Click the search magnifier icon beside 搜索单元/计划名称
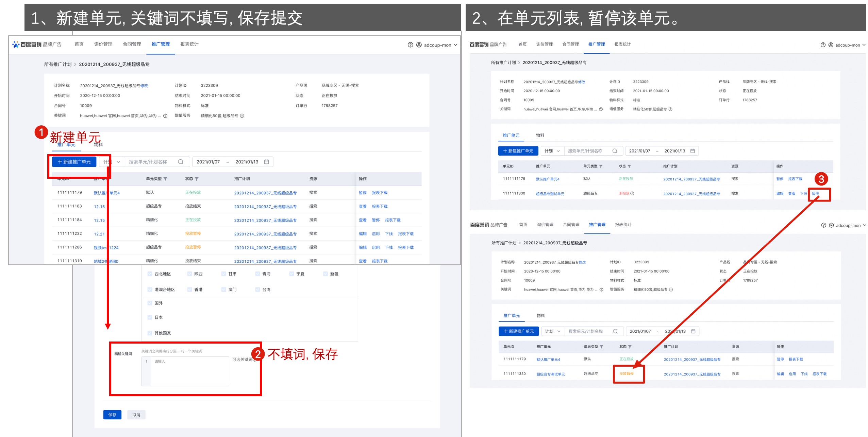868x437 pixels. click(180, 161)
